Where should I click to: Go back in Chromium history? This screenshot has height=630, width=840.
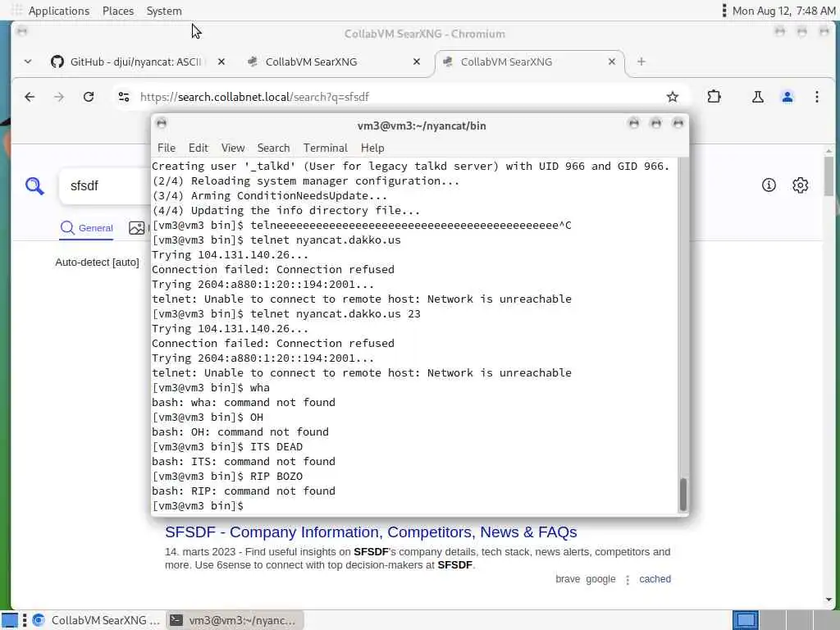tap(30, 97)
